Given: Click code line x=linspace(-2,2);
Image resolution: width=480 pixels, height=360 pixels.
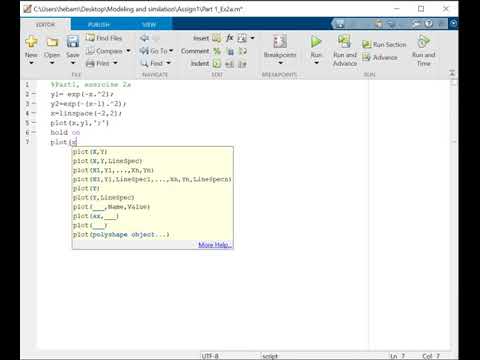Looking at the screenshot, I should pyautogui.click(x=86, y=113).
